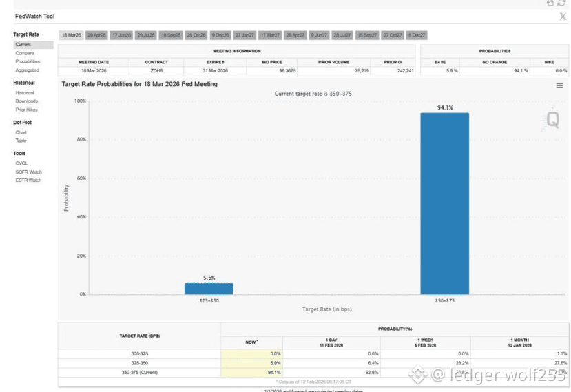Click the 6.4% one-day probability cell

[x=331, y=363]
